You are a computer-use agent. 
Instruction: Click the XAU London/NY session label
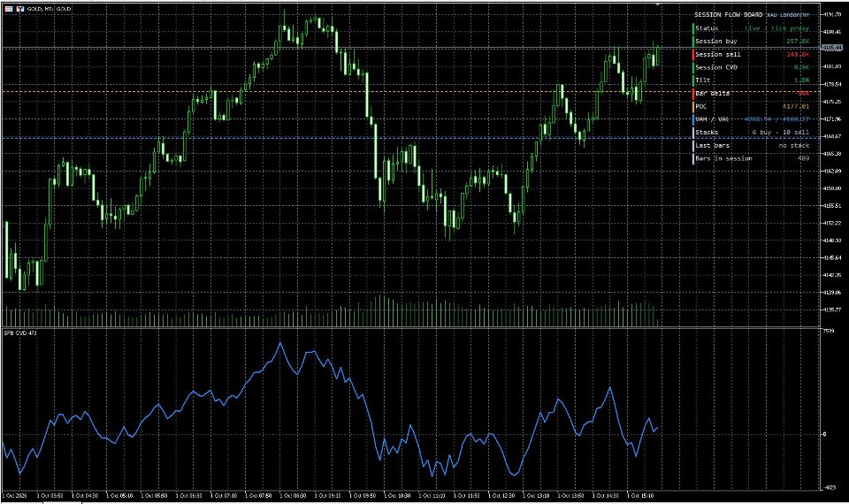[x=788, y=15]
